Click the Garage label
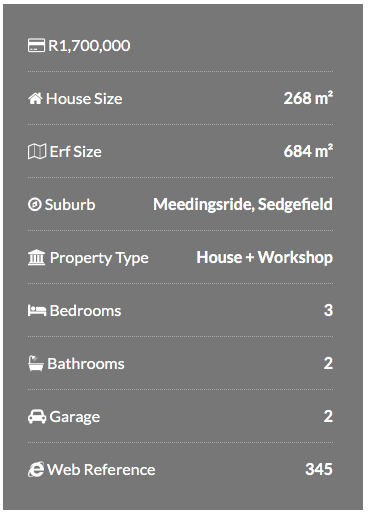368x516 pixels. pos(75,417)
